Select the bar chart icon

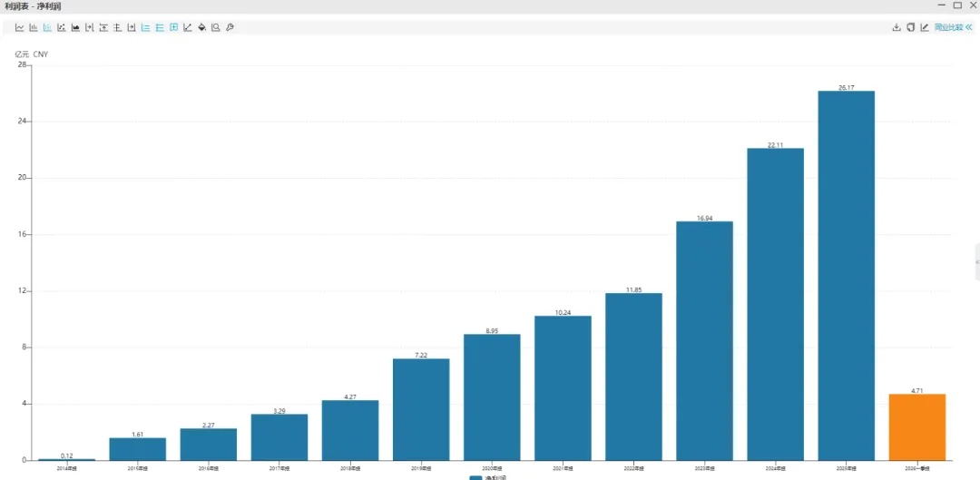34,27
